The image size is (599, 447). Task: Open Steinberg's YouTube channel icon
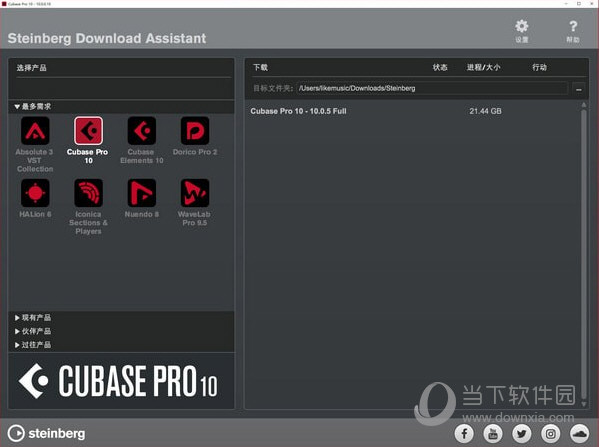pyautogui.click(x=493, y=434)
